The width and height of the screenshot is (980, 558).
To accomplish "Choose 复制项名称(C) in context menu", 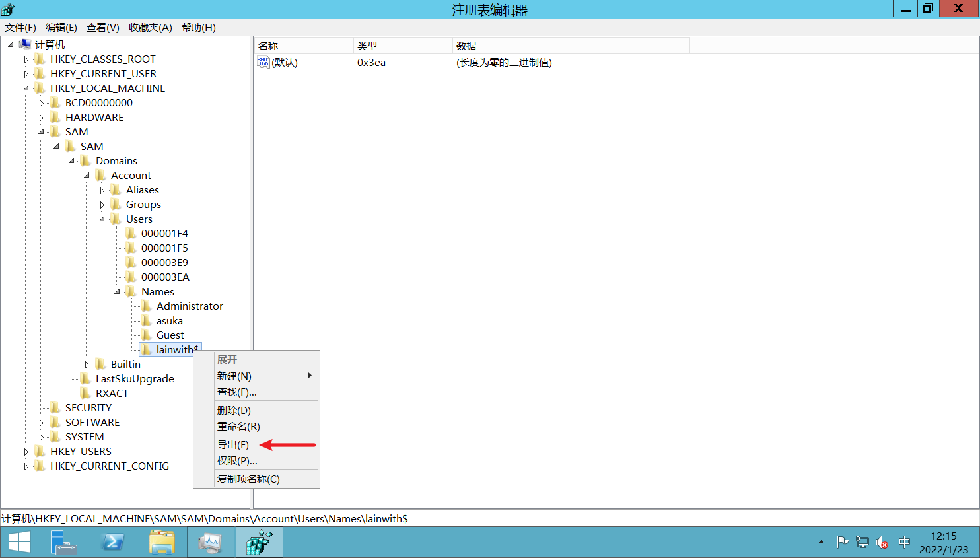I will (256, 479).
